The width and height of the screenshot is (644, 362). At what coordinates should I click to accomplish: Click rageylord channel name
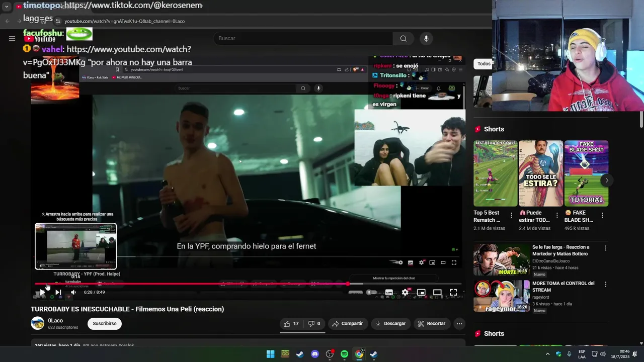tap(543, 297)
